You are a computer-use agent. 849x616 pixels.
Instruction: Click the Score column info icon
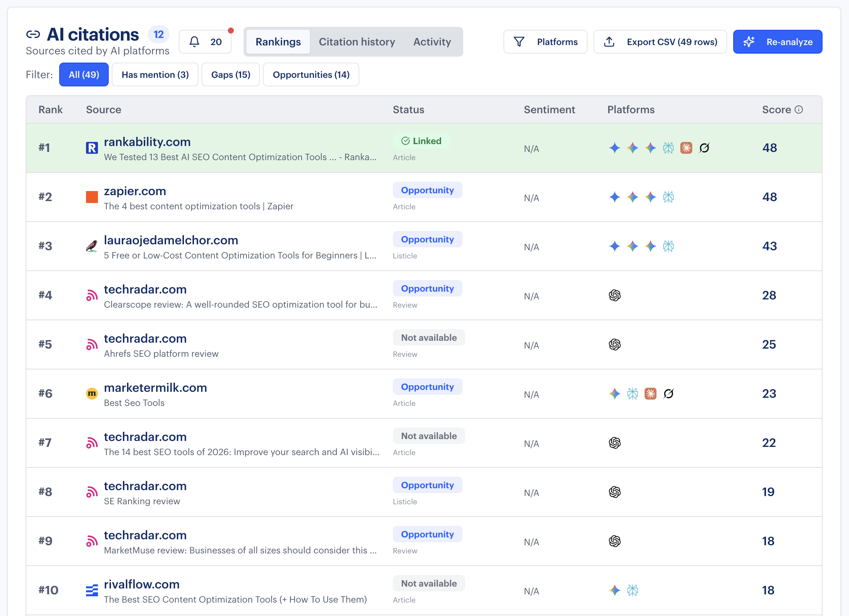click(x=799, y=110)
